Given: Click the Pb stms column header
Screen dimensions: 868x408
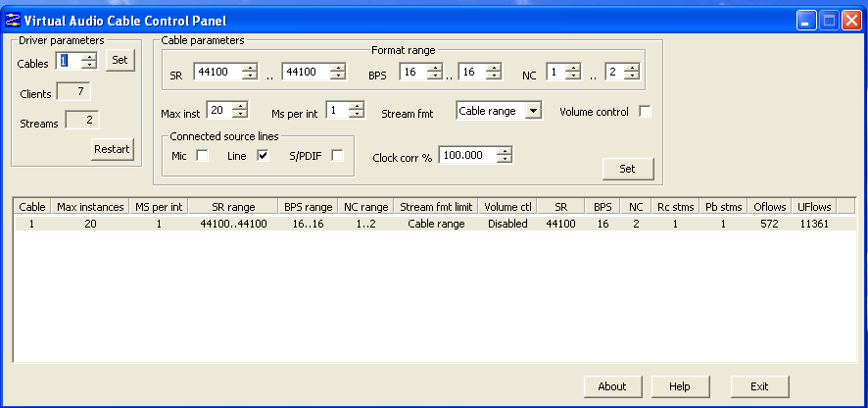Looking at the screenshot, I should pos(724,207).
